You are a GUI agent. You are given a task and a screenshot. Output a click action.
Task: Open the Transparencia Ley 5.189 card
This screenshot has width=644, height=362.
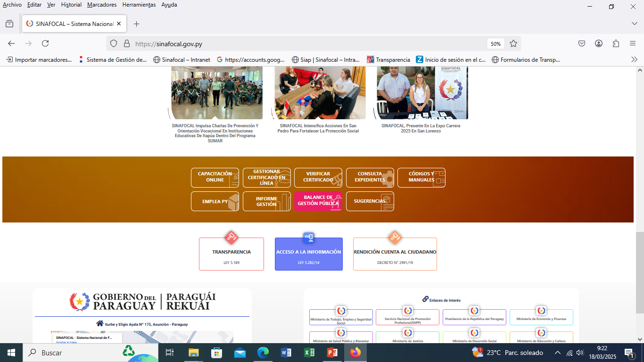pos(231,255)
